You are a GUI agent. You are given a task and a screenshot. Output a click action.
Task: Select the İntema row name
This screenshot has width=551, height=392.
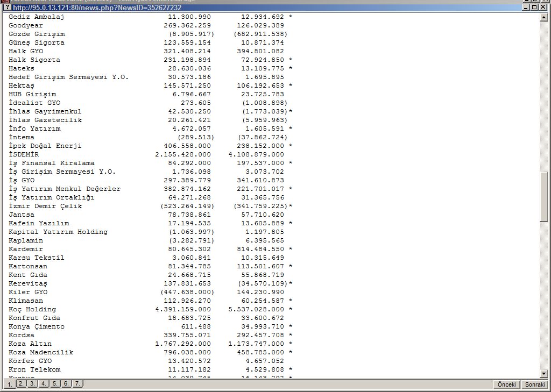tap(22, 137)
